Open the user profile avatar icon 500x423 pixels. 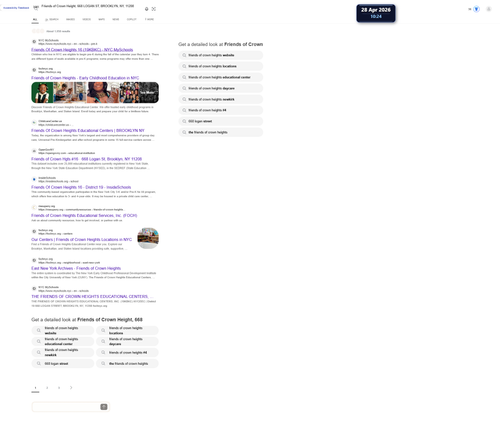point(488,9)
